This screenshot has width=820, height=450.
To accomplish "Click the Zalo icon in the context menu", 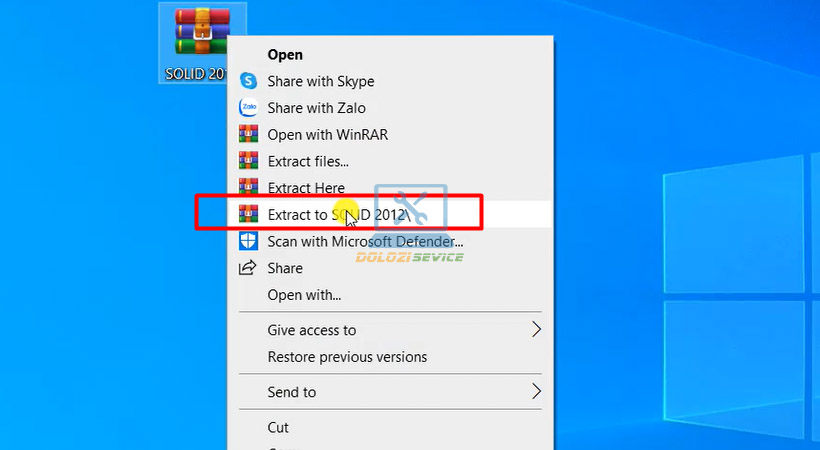I will point(247,108).
